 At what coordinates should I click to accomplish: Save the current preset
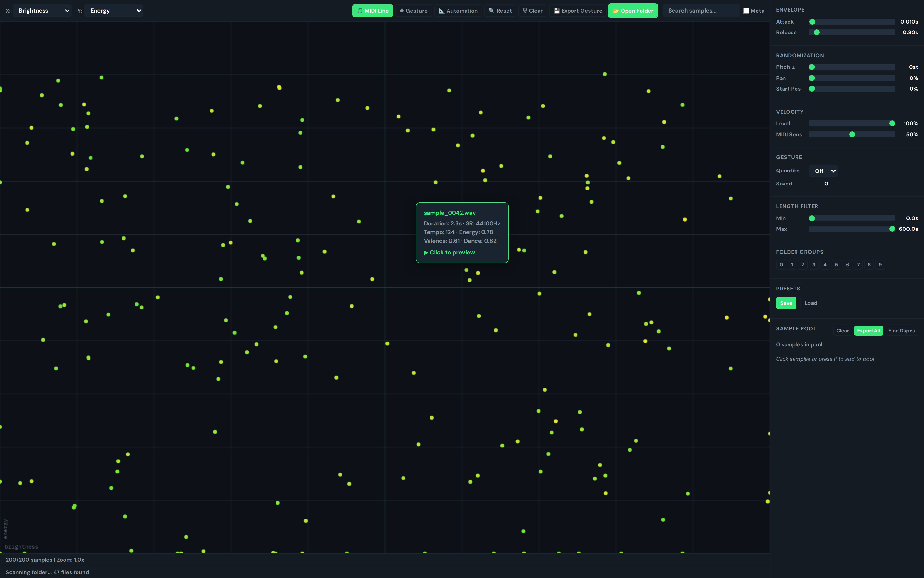point(786,303)
